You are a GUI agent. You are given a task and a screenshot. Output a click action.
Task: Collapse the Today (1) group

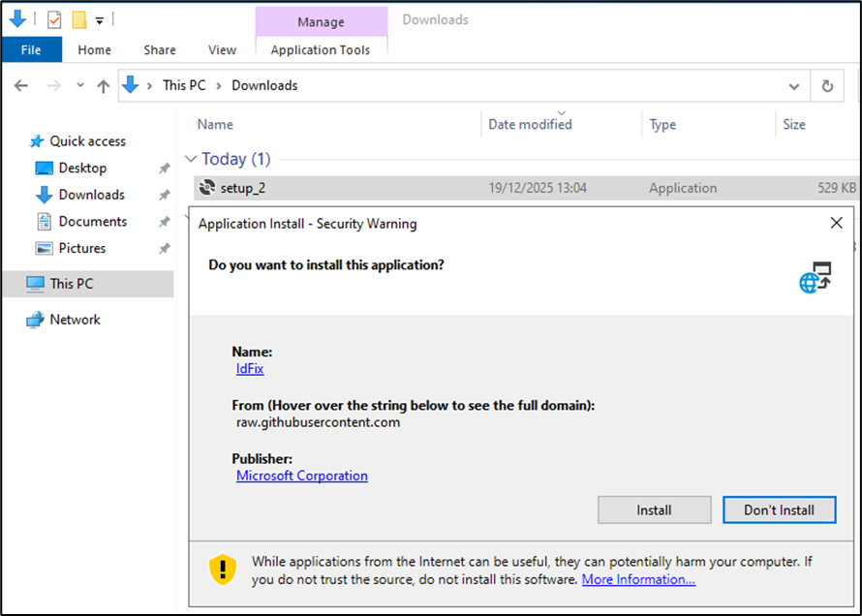coord(191,159)
